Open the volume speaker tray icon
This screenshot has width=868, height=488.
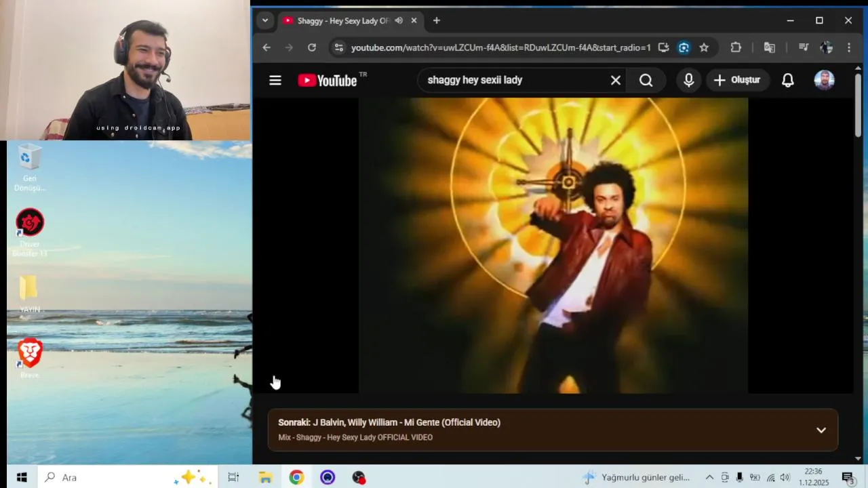[785, 477]
